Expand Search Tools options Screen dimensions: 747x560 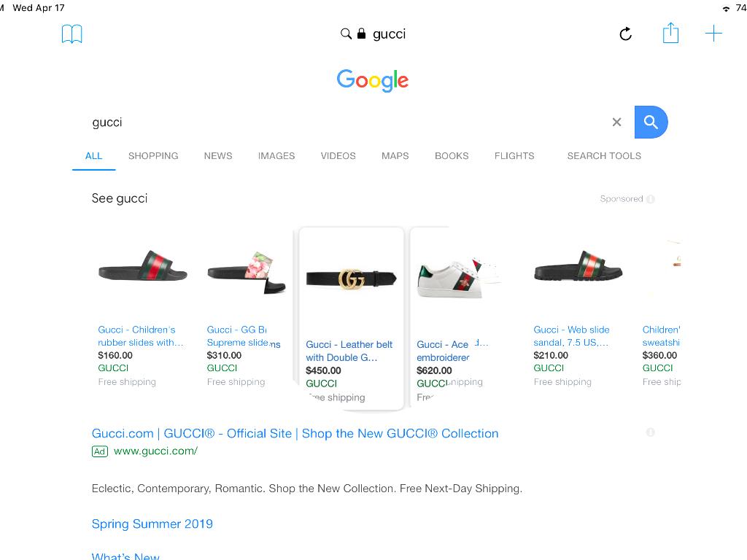pos(604,156)
